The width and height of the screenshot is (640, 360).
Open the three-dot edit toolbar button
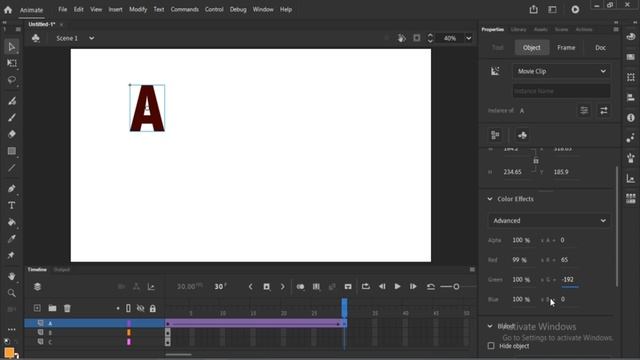click(x=11, y=329)
